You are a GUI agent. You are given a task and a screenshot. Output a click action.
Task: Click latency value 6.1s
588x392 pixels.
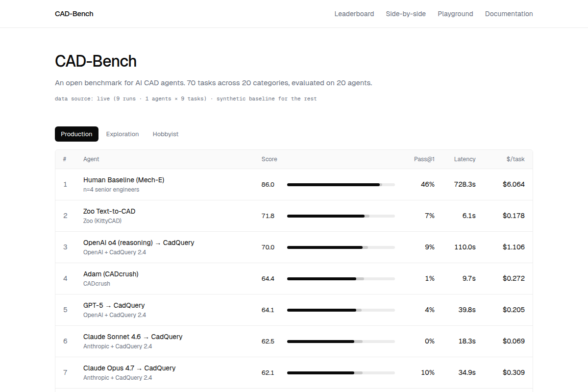click(x=469, y=216)
